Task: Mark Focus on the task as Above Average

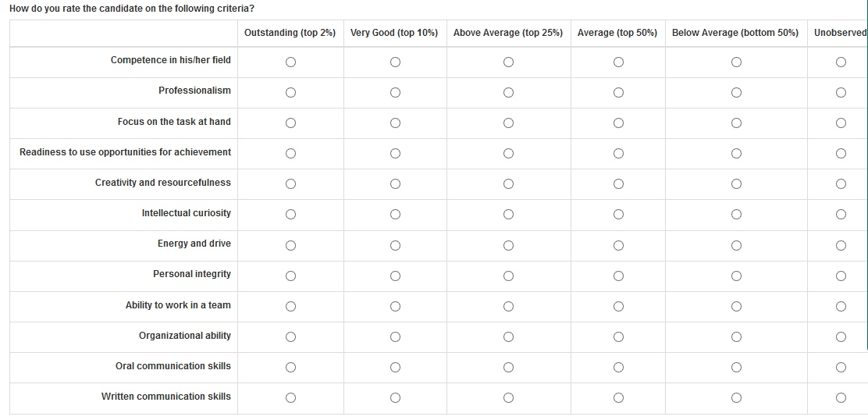Action: click(508, 123)
